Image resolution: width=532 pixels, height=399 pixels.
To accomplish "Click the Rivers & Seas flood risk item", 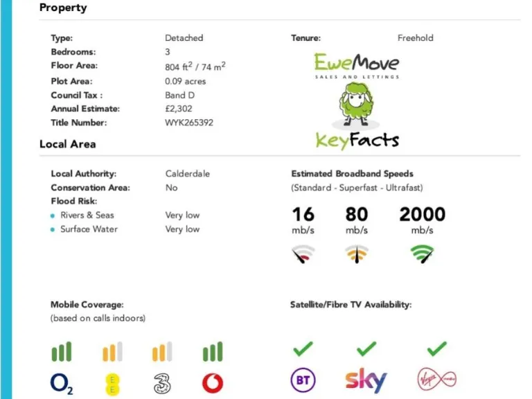I will (x=89, y=215).
